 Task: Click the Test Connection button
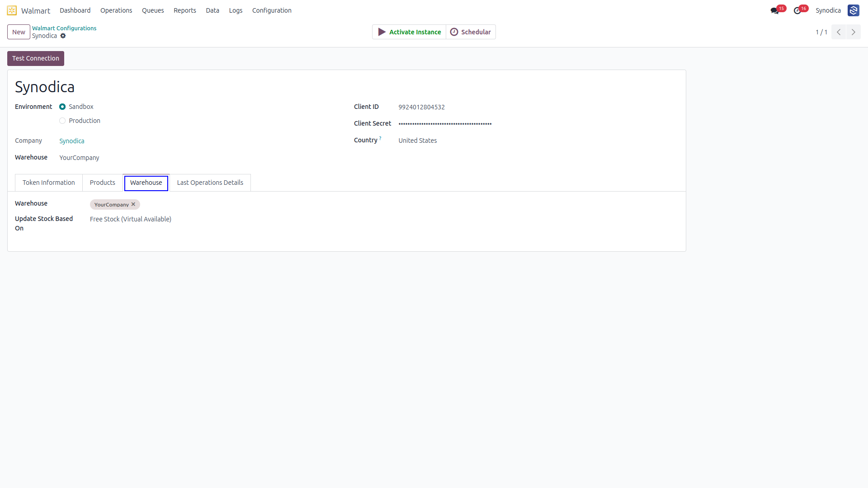click(x=36, y=58)
